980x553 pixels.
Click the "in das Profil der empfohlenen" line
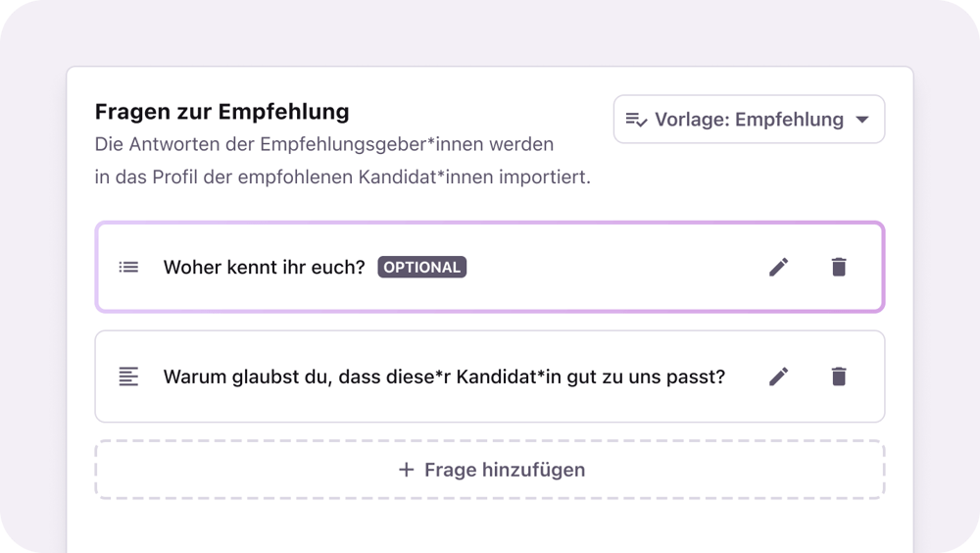(342, 178)
